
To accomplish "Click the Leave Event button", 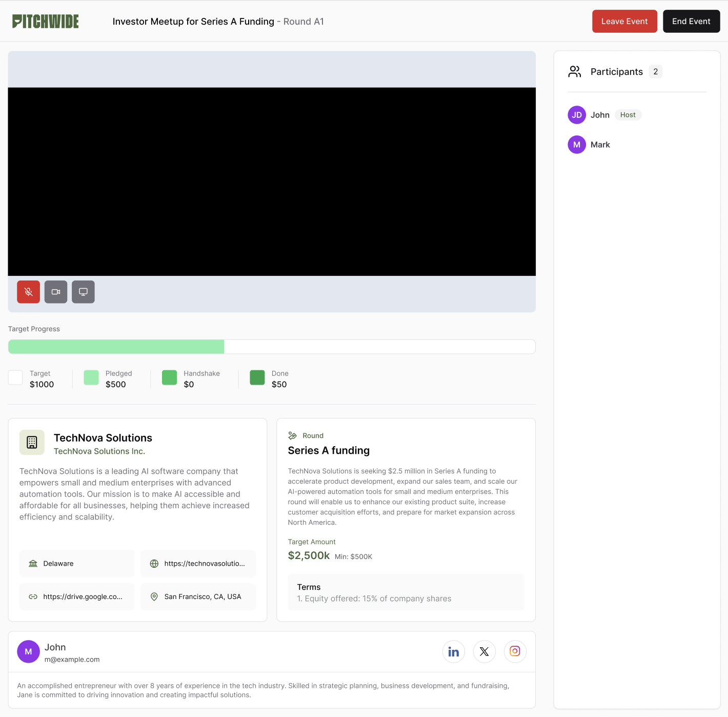I will [624, 21].
